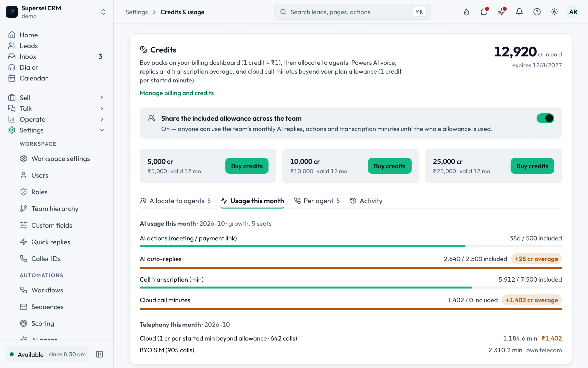
Task: Open the Users settings page
Action: click(x=62, y=175)
